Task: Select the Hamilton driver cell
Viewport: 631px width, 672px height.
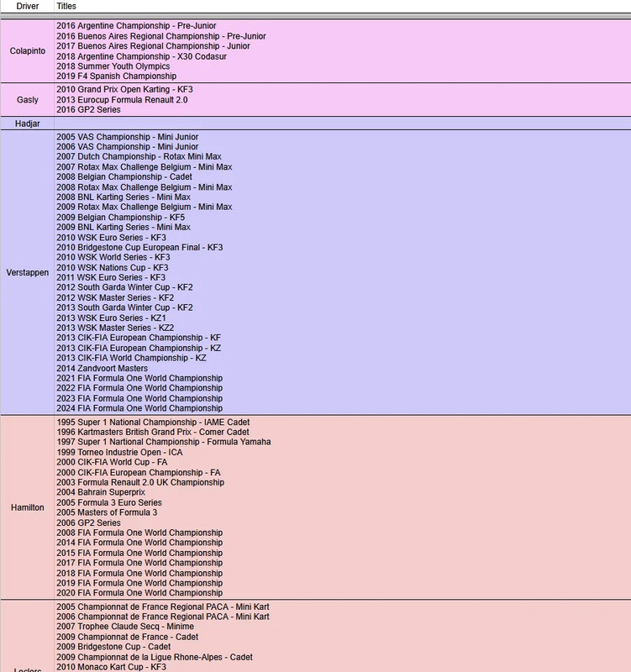Action: [27, 507]
